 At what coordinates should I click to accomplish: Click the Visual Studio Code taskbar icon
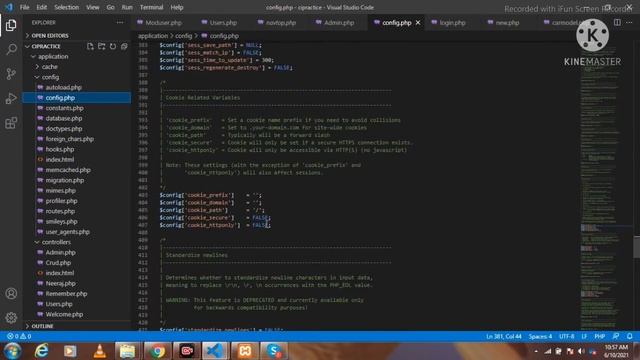[215, 351]
